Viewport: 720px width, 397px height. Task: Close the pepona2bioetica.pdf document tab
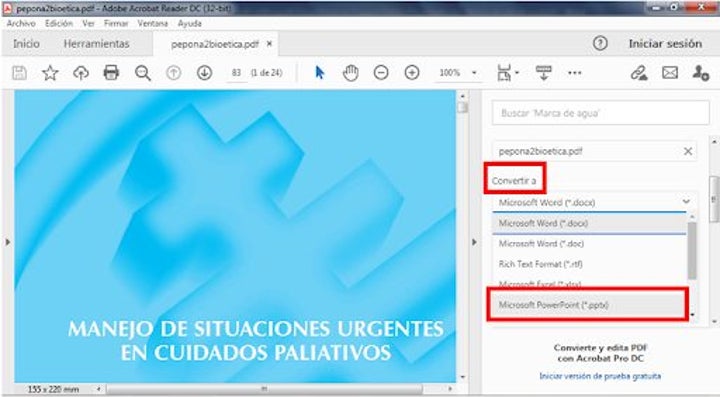click(x=270, y=44)
